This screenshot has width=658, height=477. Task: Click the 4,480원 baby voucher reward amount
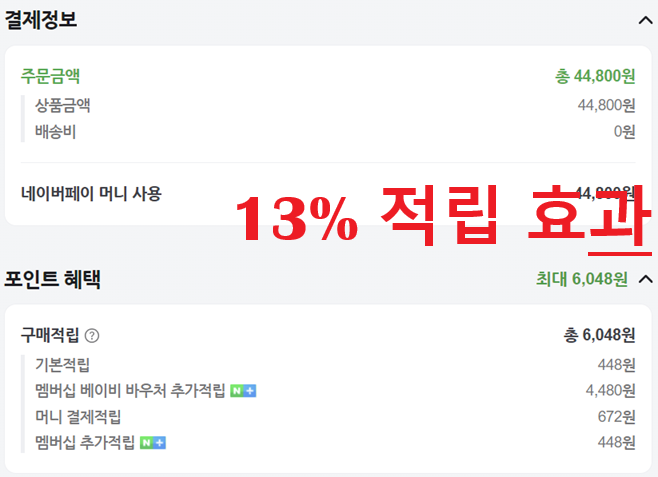click(610, 390)
